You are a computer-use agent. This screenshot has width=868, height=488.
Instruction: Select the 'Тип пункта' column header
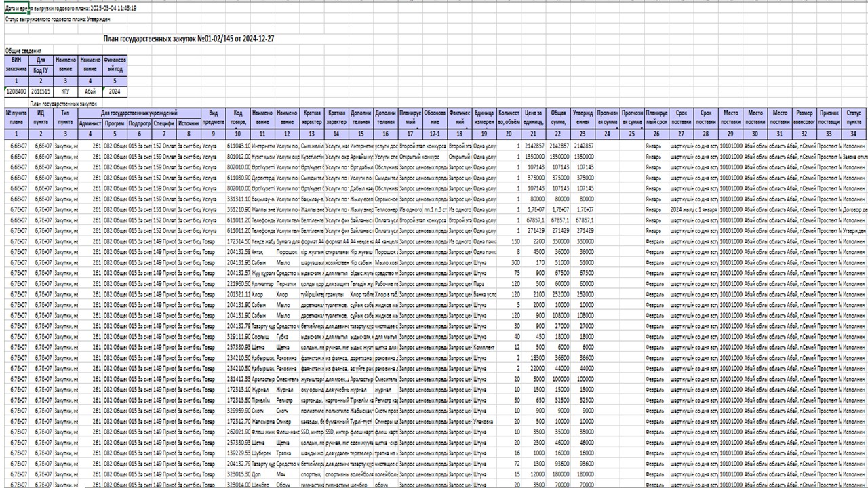tap(65, 117)
